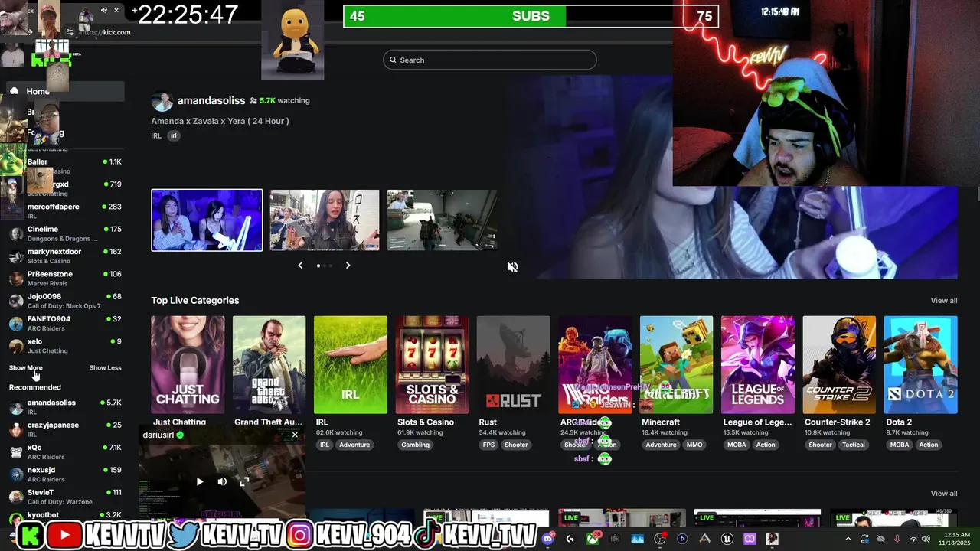Screen dimensions: 980x551
Task: Open the Home sidebar item
Action: pos(65,91)
